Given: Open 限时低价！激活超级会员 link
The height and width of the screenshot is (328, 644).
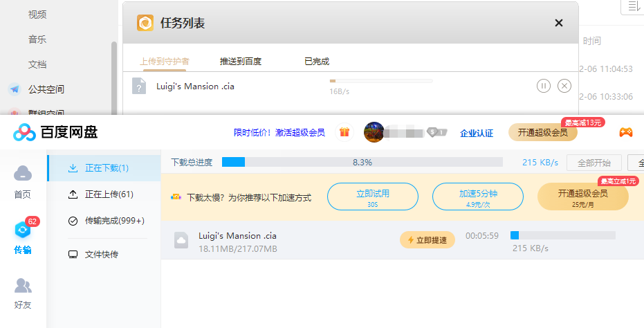Looking at the screenshot, I should [279, 132].
